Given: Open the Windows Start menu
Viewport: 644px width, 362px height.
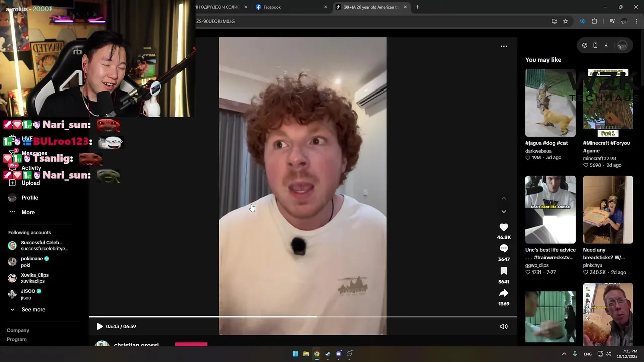Looking at the screenshot, I should (x=295, y=354).
